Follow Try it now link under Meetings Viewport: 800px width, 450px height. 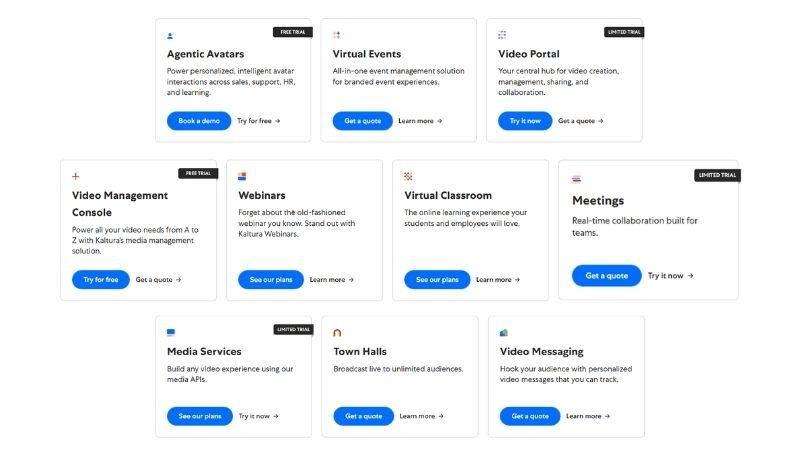[x=670, y=276]
